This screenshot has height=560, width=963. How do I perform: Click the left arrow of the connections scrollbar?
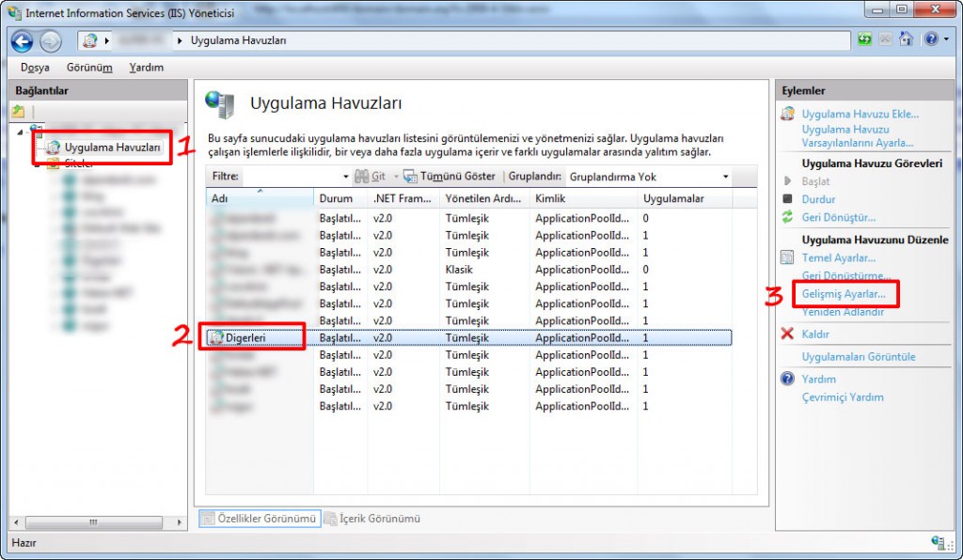point(17,522)
